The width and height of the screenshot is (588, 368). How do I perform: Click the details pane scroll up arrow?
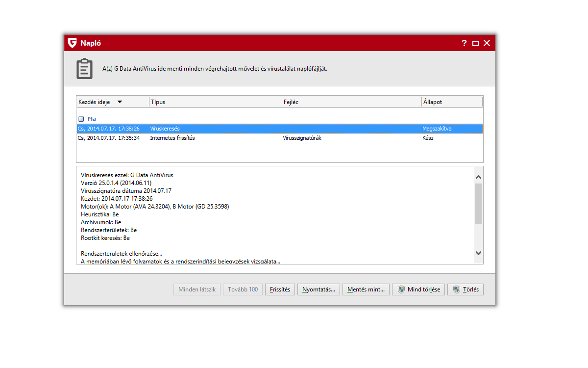[x=479, y=177]
